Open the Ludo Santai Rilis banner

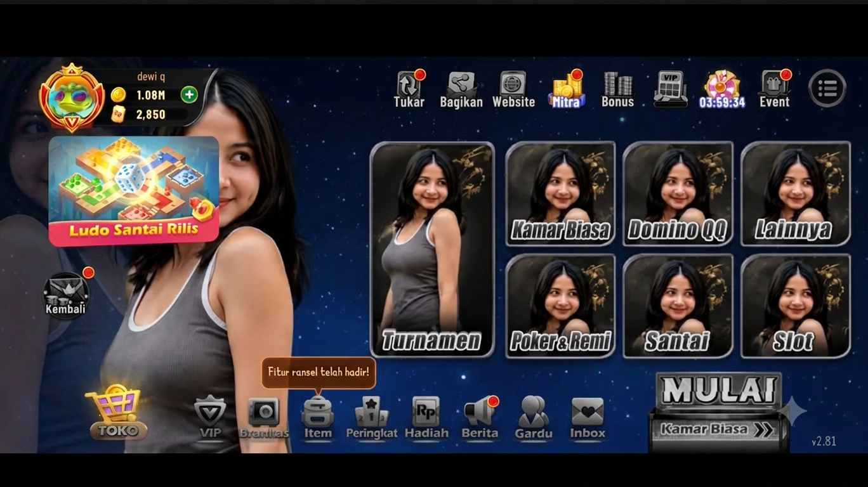coord(134,191)
